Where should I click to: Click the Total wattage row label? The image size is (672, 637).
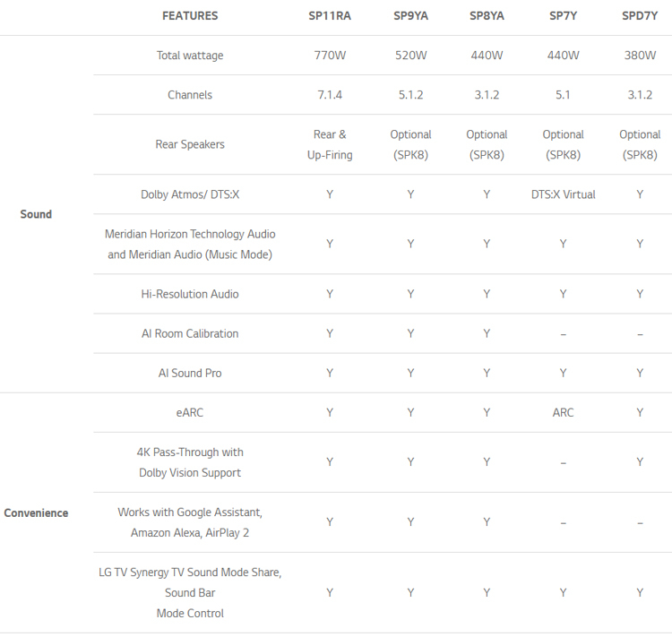tap(190, 56)
